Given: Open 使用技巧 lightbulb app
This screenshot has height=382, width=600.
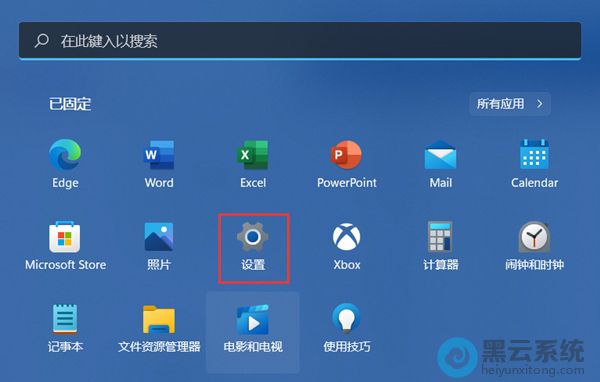Looking at the screenshot, I should (x=346, y=318).
